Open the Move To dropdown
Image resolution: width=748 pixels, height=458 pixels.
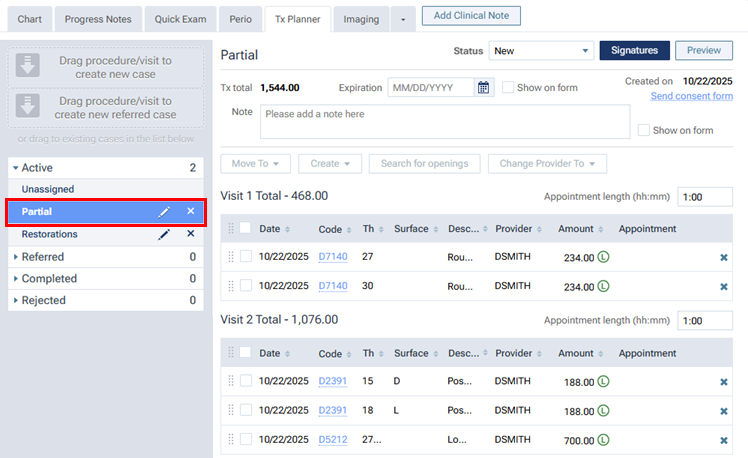pyautogui.click(x=260, y=163)
